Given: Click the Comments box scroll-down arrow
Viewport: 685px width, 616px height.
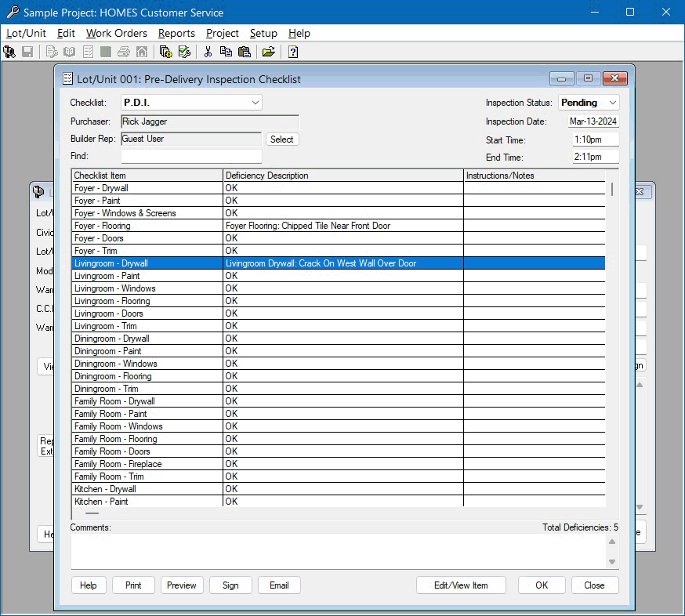Looking at the screenshot, I should click(x=612, y=562).
